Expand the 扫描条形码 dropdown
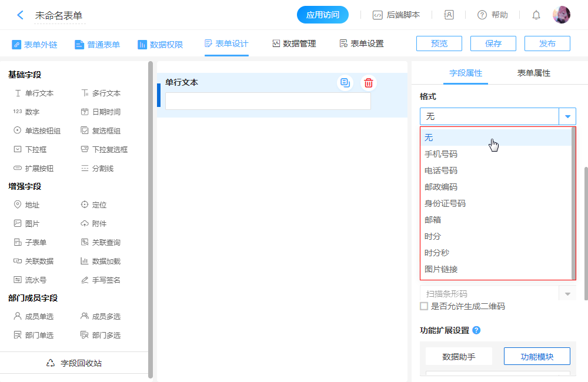The image size is (588, 382). coord(567,293)
